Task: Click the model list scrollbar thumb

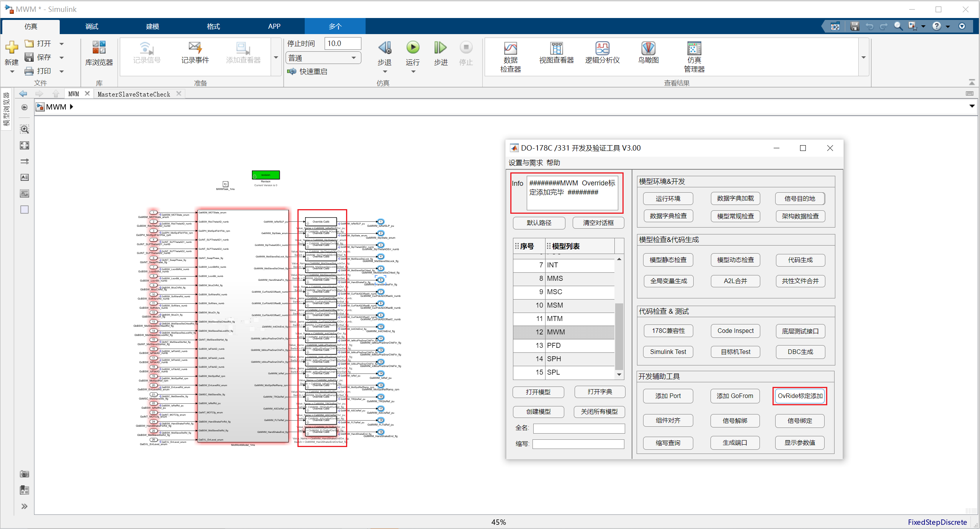Action: pyautogui.click(x=619, y=336)
